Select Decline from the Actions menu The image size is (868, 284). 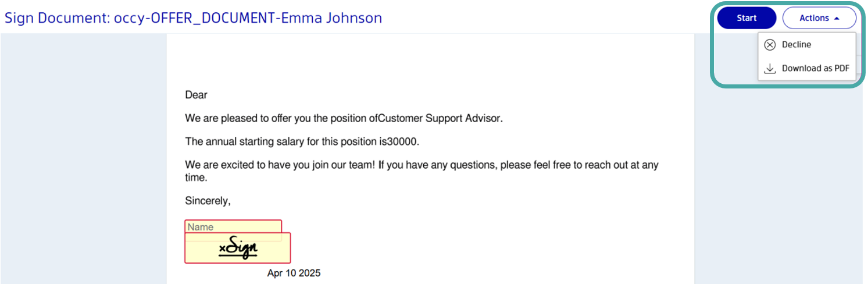[796, 45]
